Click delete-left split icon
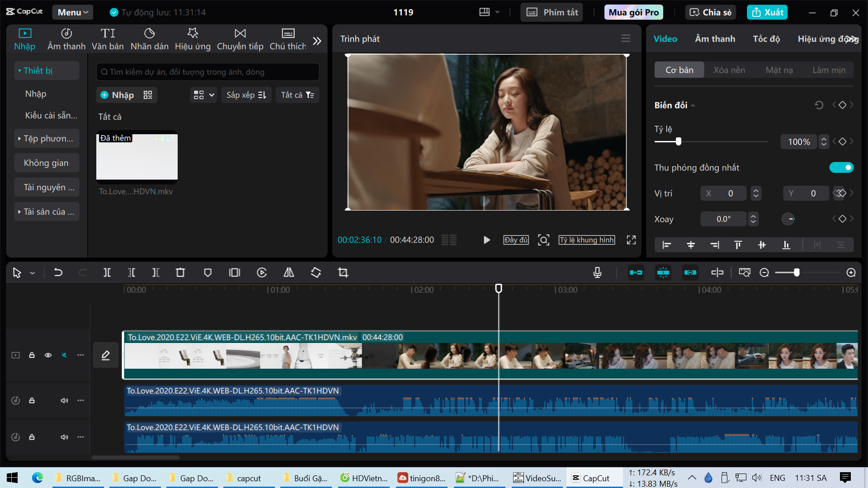Screen dimensions: 868x488 pos(132,272)
